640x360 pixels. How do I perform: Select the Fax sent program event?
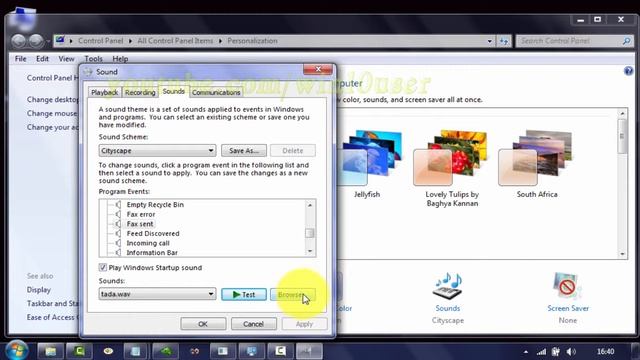point(140,224)
